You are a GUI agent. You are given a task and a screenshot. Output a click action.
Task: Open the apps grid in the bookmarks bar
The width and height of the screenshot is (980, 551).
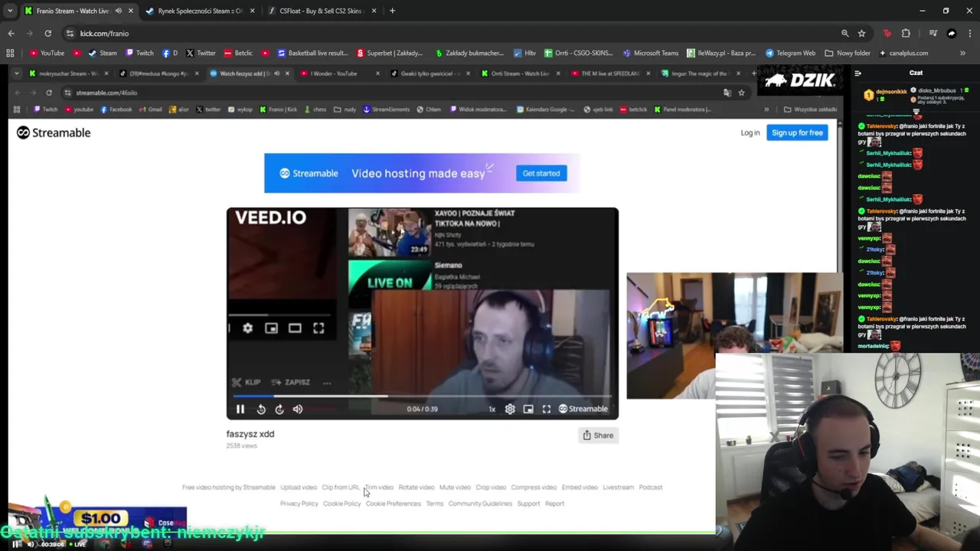[10, 54]
